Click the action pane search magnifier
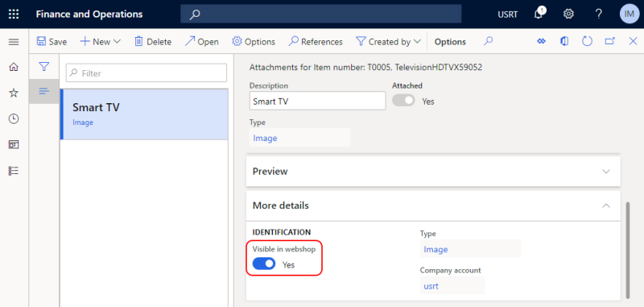The height and width of the screenshot is (307, 644). (488, 42)
